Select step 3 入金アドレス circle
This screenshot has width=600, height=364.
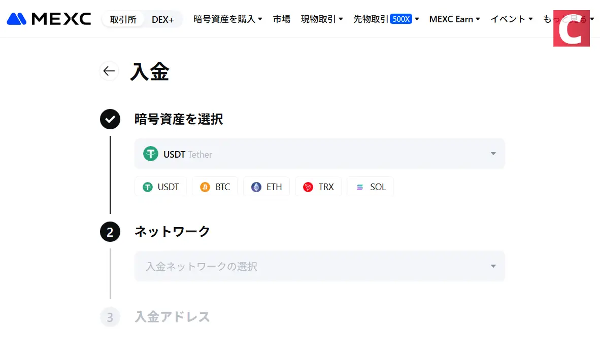(110, 317)
